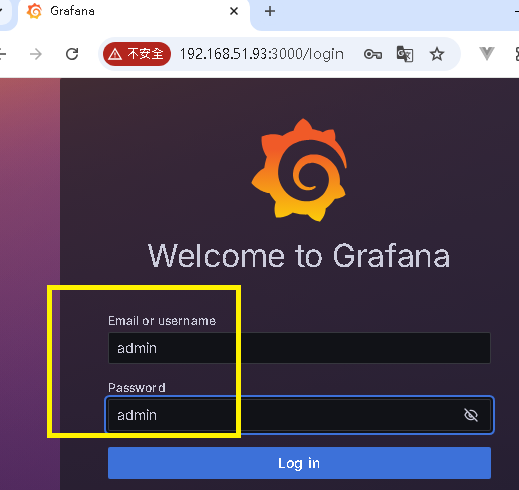Viewport: 519px width, 490px height.
Task: Click the forward navigation arrow
Action: pos(36,54)
